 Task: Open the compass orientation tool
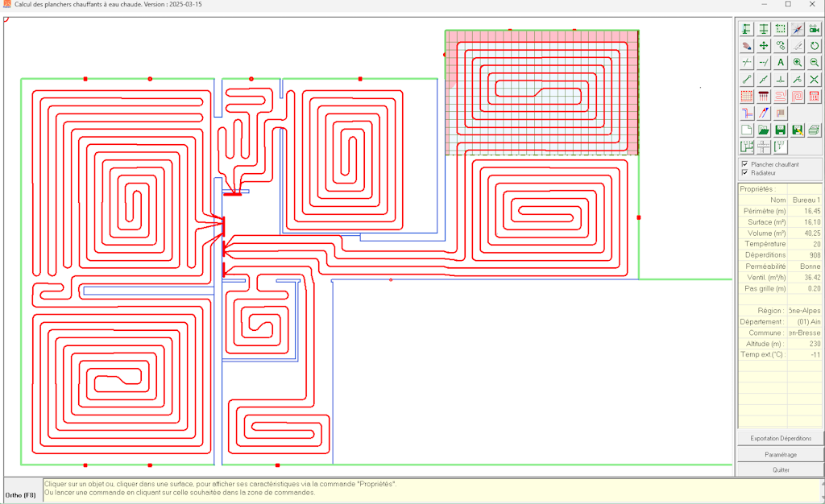[798, 29]
